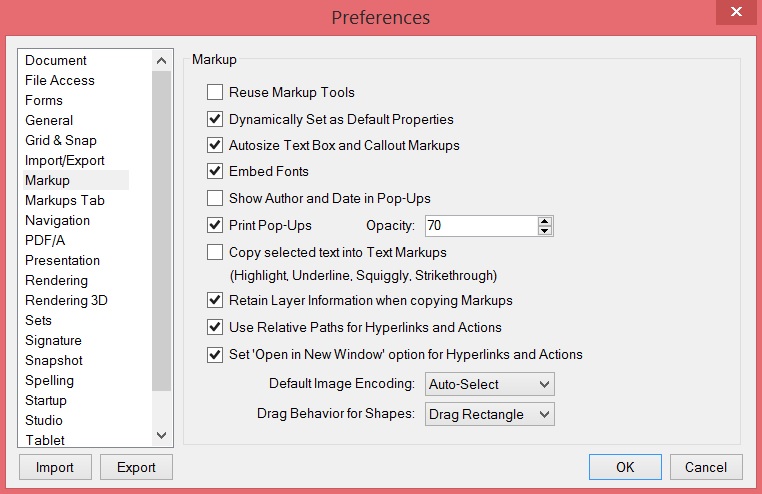Click the Export button

pyautogui.click(x=136, y=467)
